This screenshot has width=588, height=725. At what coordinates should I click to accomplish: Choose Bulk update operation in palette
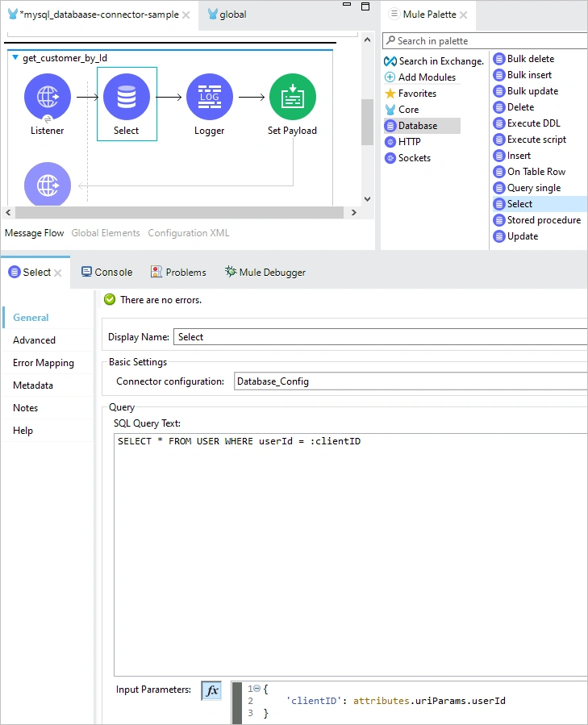pos(526,91)
